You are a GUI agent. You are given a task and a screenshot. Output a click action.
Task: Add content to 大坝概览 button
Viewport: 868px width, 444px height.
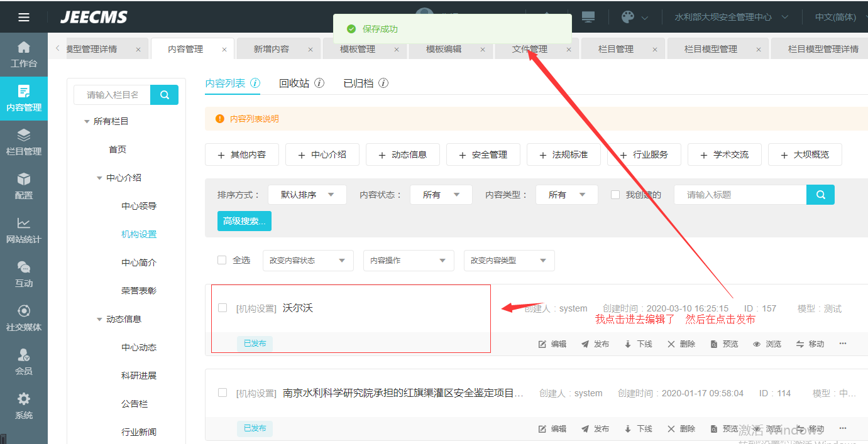tap(805, 154)
